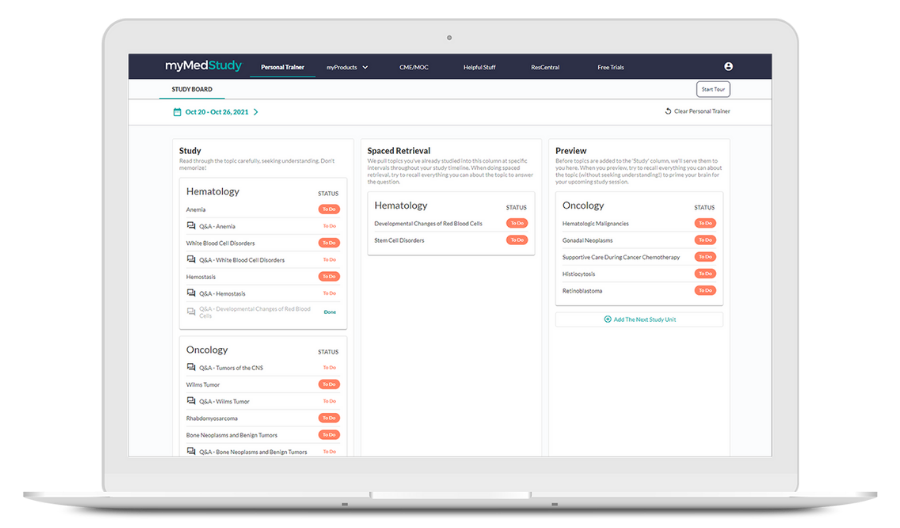This screenshot has width=900, height=528.
Task: Expand the myProducts dropdown menu
Action: point(347,67)
